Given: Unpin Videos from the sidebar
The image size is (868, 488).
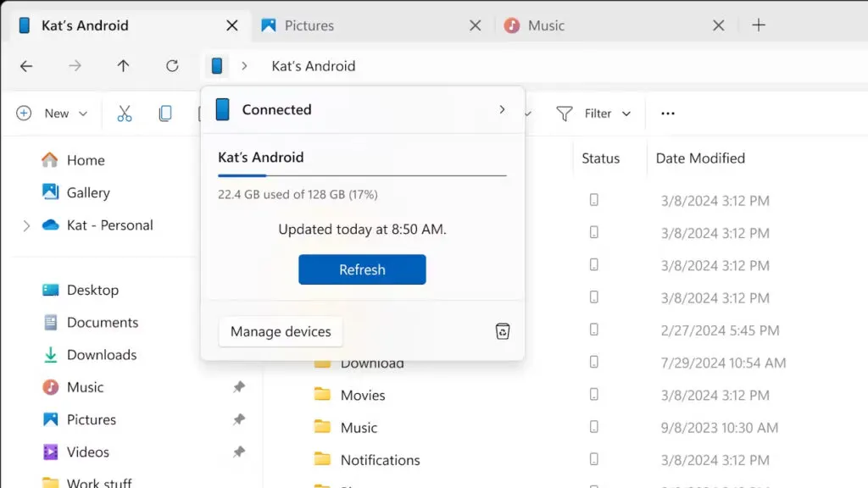Looking at the screenshot, I should tap(238, 452).
